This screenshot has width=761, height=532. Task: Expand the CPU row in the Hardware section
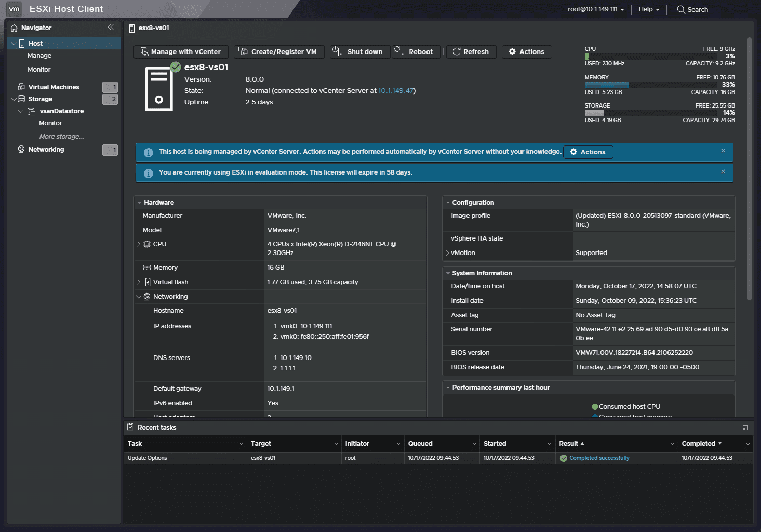click(139, 244)
